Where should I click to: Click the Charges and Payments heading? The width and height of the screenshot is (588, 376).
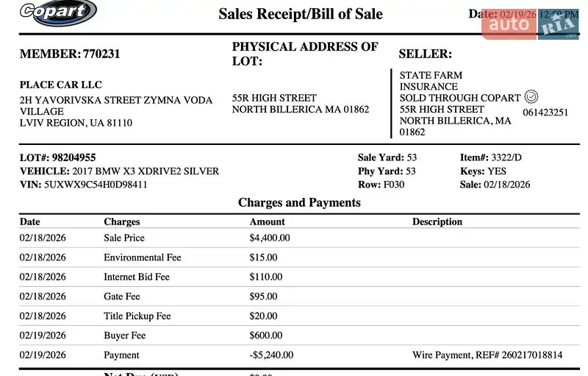tap(299, 202)
